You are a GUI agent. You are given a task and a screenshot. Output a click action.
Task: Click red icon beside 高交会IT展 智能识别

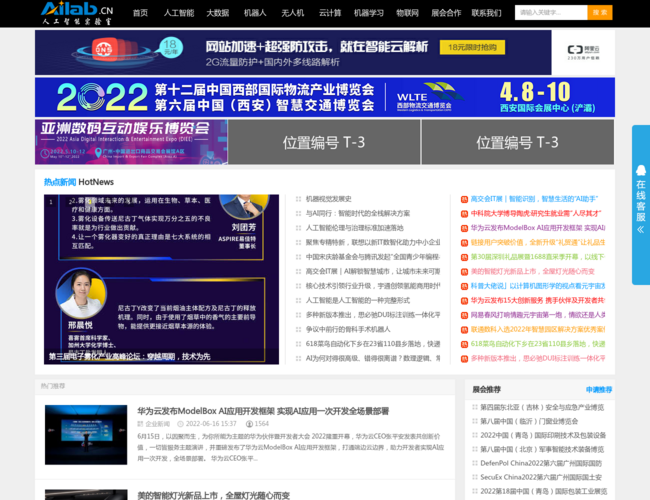[464, 199]
